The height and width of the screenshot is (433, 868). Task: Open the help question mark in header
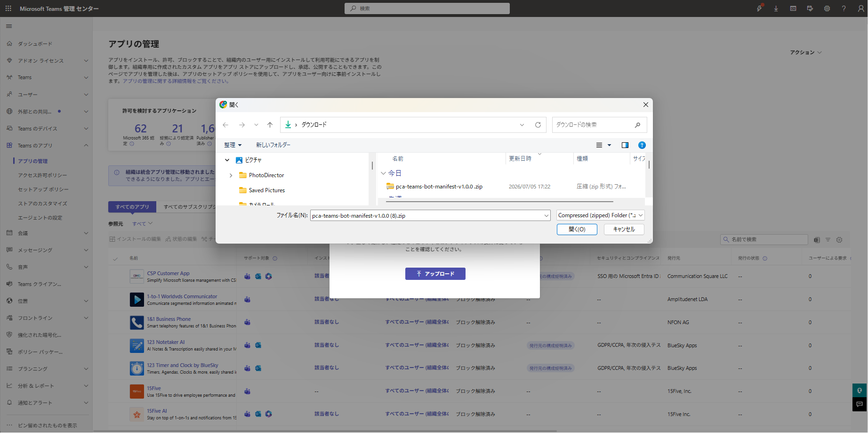[x=844, y=8]
